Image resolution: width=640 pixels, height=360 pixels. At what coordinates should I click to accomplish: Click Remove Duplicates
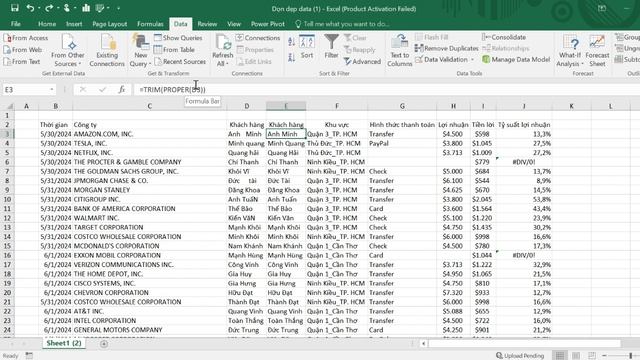pyautogui.click(x=447, y=48)
